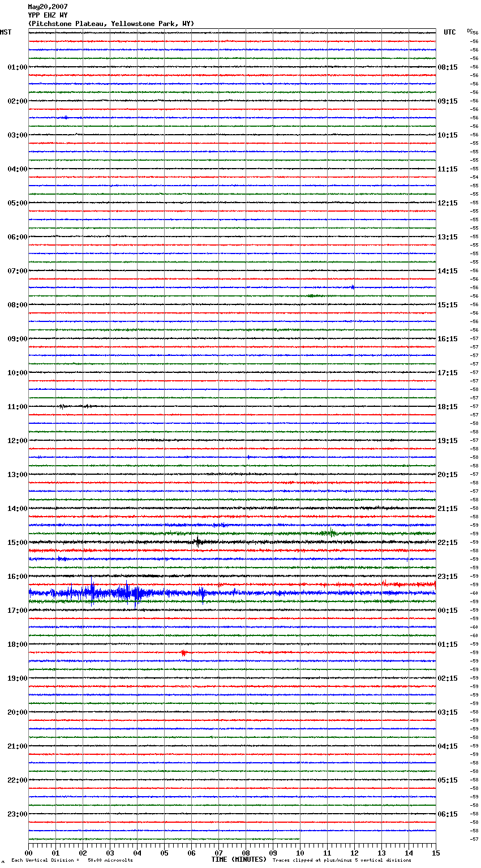This screenshot has width=481, height=868.
Task: Click the 23:15 UTC time label
Action: tap(448, 577)
